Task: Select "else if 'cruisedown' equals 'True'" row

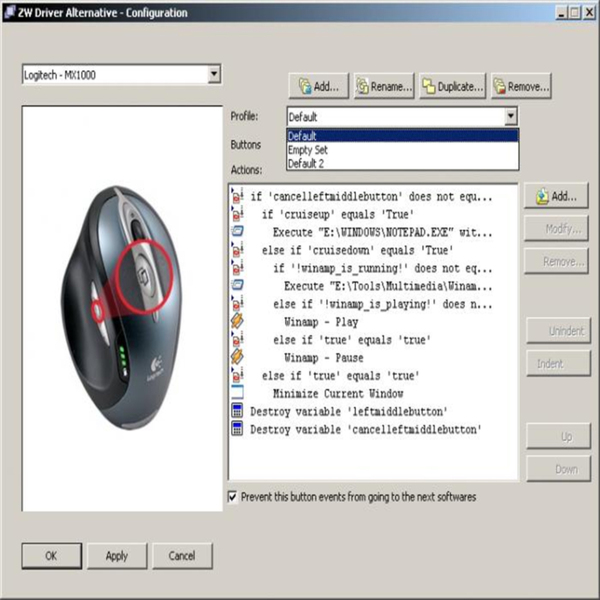Action: pos(358,251)
